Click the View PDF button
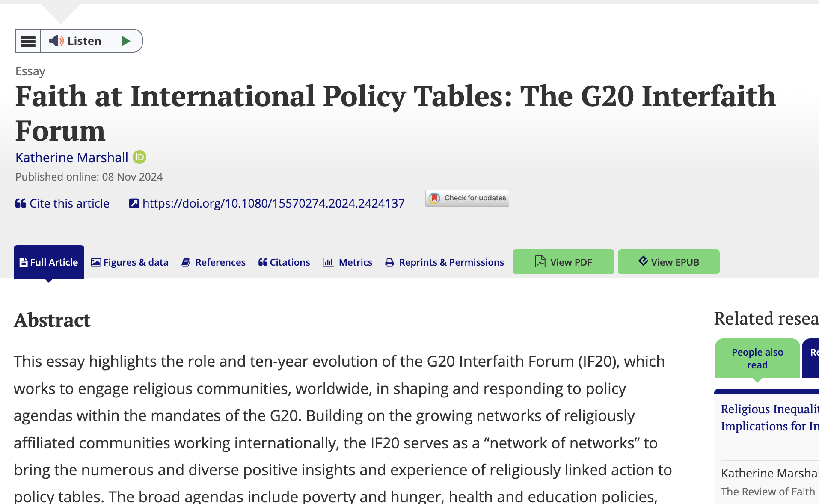 pyautogui.click(x=564, y=262)
